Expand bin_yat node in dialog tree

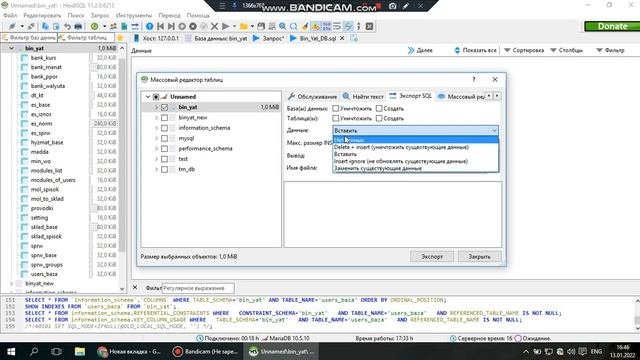click(x=156, y=107)
